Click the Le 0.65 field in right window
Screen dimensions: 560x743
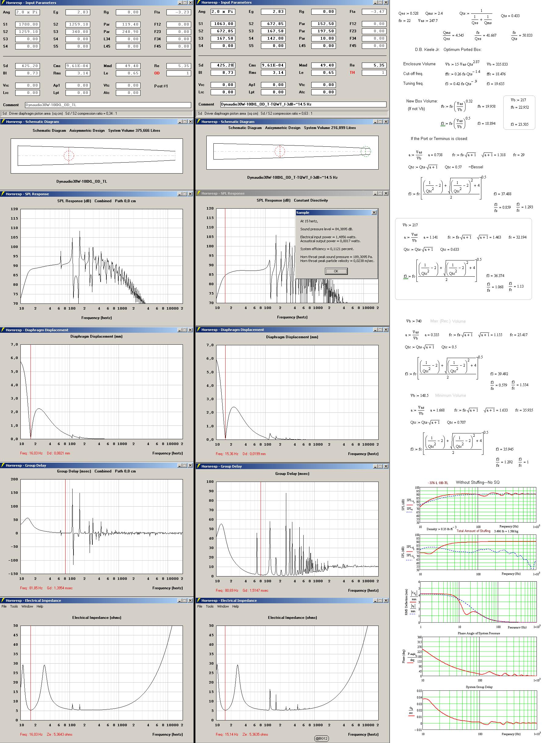tap(324, 73)
